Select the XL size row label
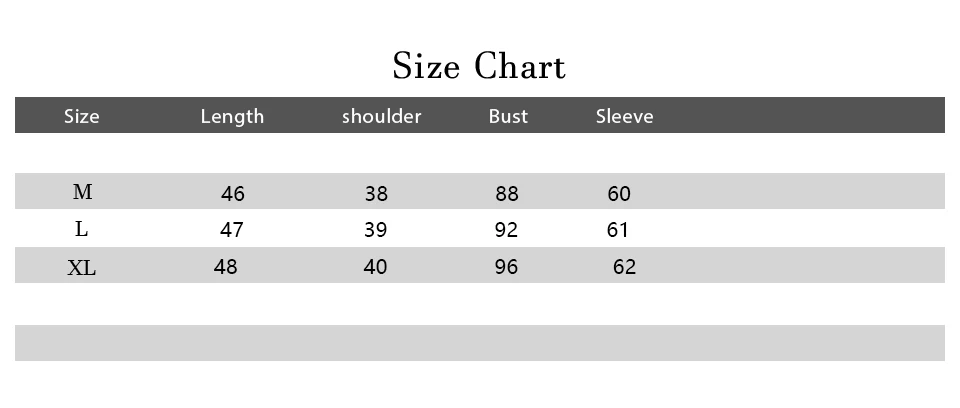The height and width of the screenshot is (408, 960). coord(81,268)
